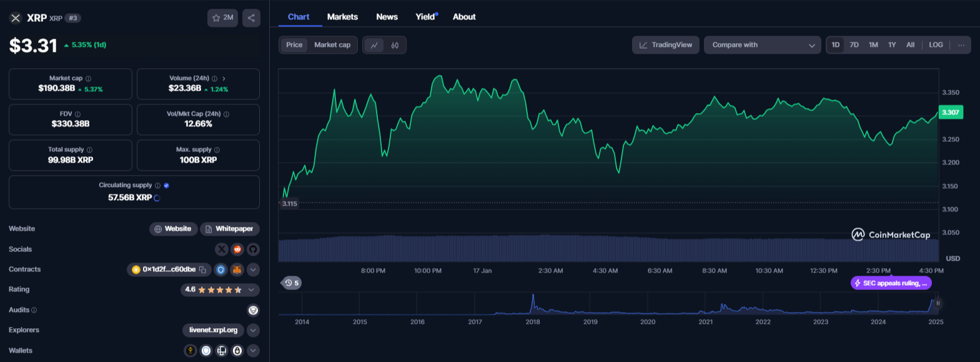Open Volume (24h) details arrow
The width and height of the screenshot is (980, 362).
224,79
